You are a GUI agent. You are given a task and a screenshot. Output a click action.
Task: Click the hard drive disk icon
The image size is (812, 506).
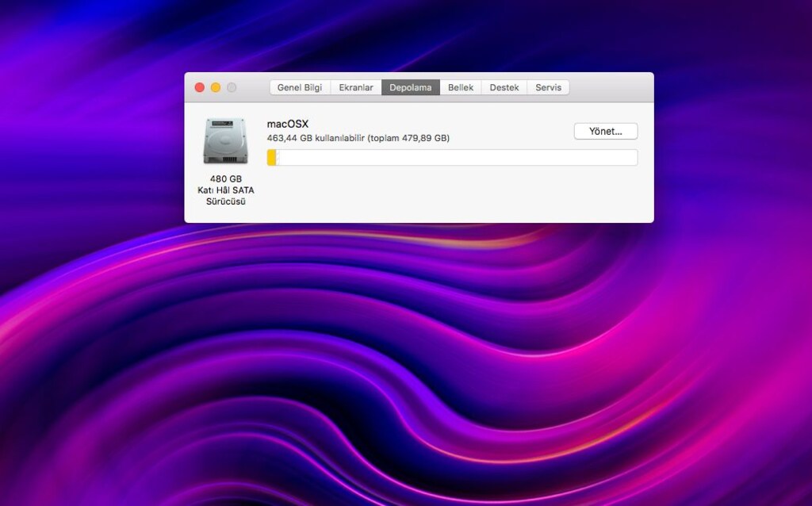(225, 141)
